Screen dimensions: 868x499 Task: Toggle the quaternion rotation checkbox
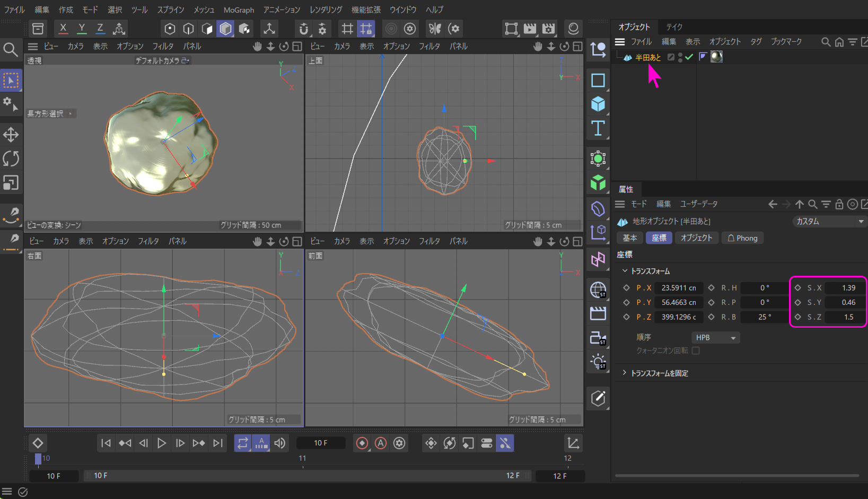click(696, 351)
